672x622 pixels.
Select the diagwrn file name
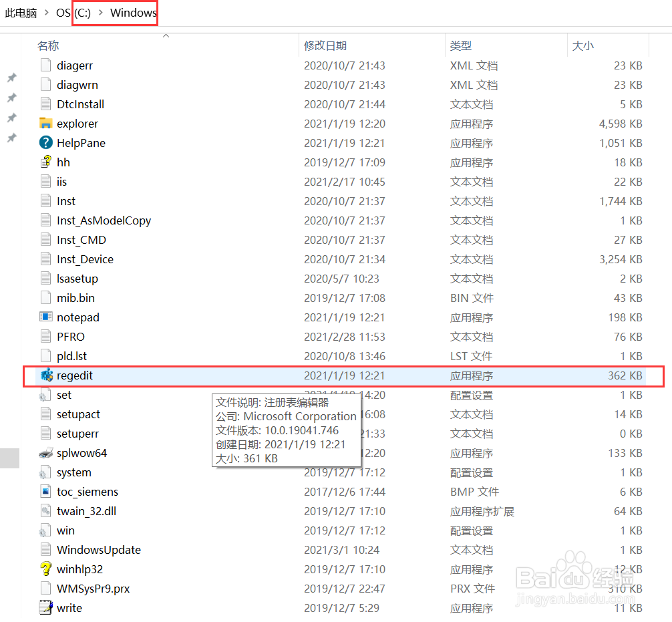click(x=77, y=85)
